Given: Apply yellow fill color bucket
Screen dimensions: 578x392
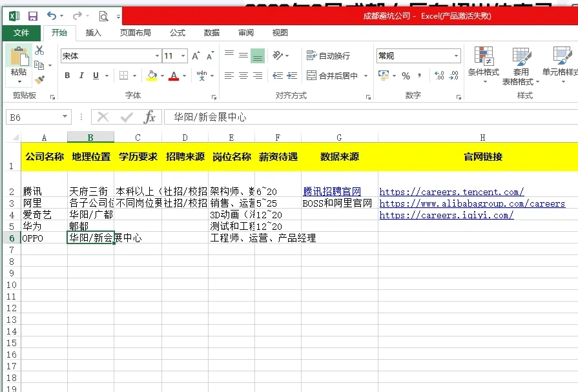Looking at the screenshot, I should tap(152, 76).
